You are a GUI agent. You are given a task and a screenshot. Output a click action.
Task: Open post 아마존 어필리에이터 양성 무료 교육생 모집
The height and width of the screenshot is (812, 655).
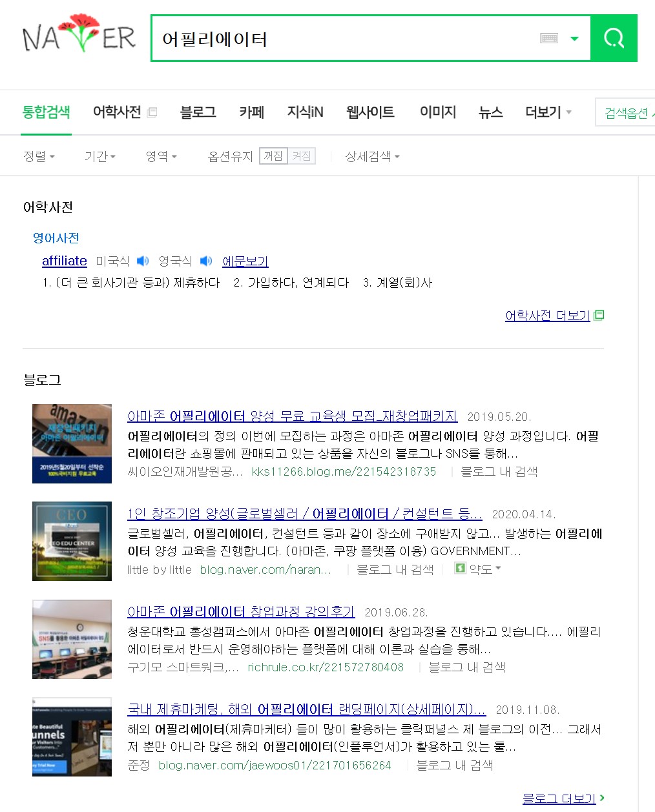point(293,416)
